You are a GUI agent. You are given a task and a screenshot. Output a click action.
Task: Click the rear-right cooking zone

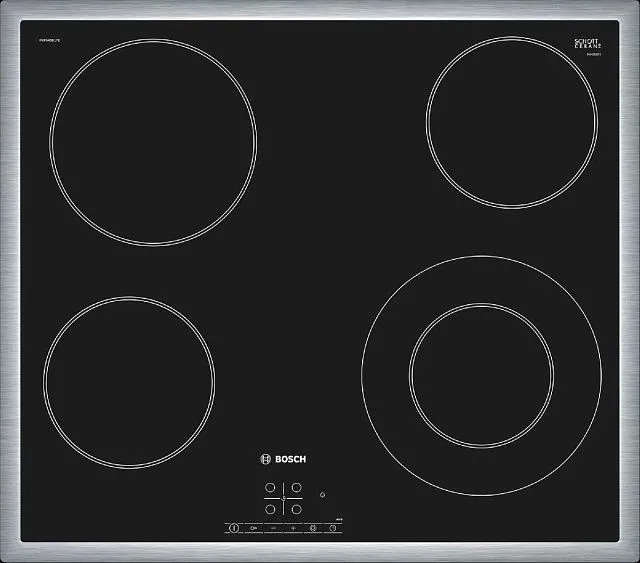tap(512, 122)
